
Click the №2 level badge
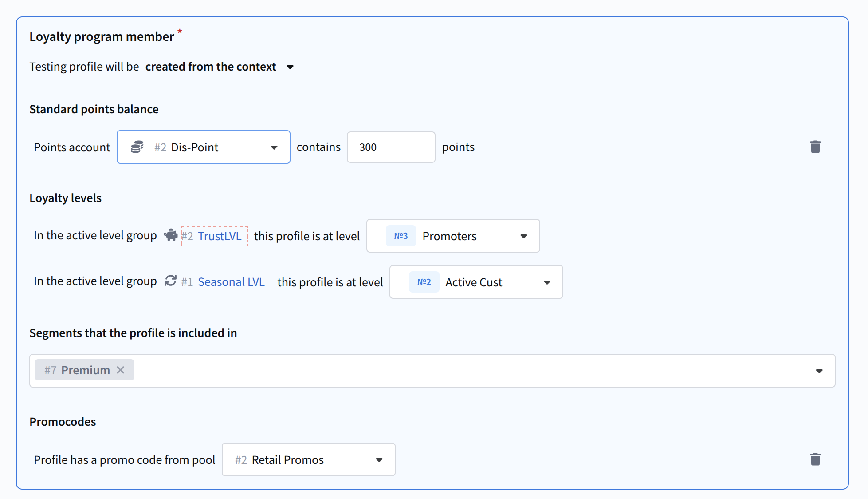coord(424,282)
